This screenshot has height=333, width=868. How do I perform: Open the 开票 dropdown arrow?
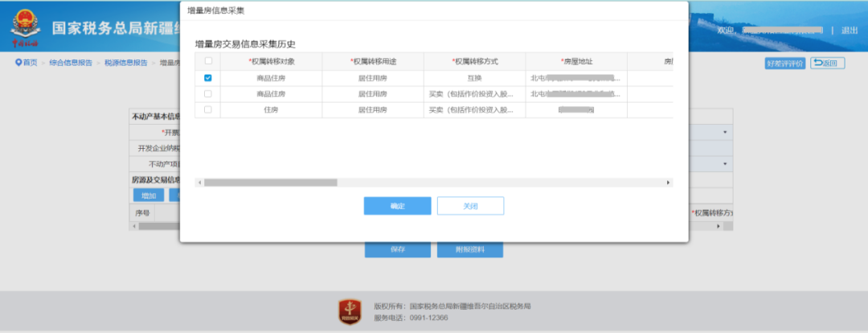point(725,133)
